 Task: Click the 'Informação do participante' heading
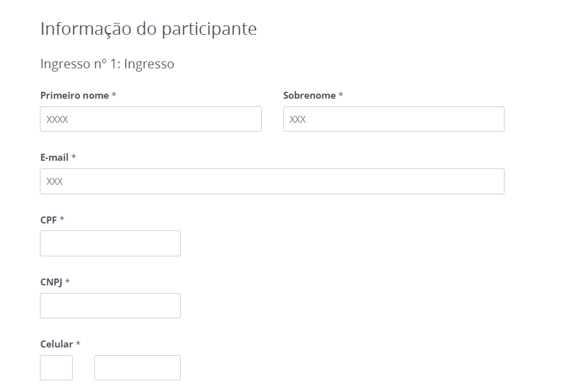149,28
